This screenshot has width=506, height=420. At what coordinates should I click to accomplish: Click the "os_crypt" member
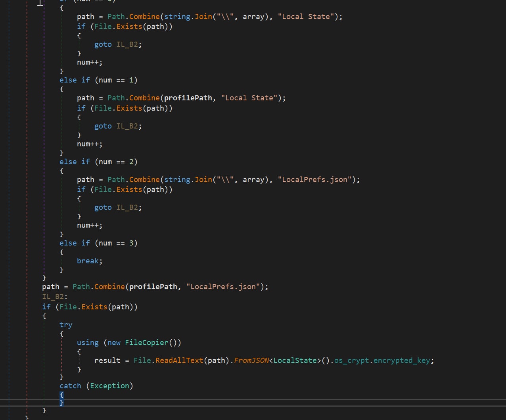(x=352, y=361)
